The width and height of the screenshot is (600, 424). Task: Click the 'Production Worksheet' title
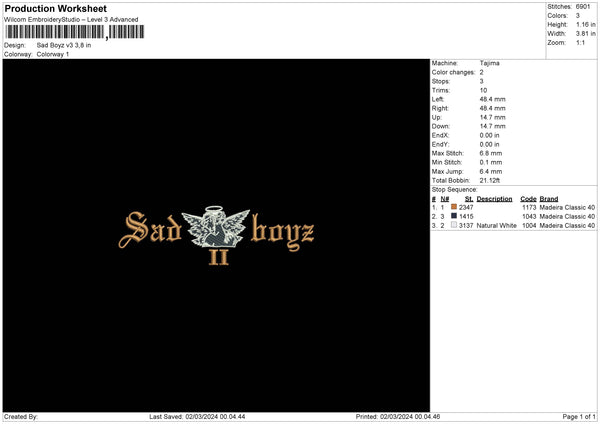point(55,8)
